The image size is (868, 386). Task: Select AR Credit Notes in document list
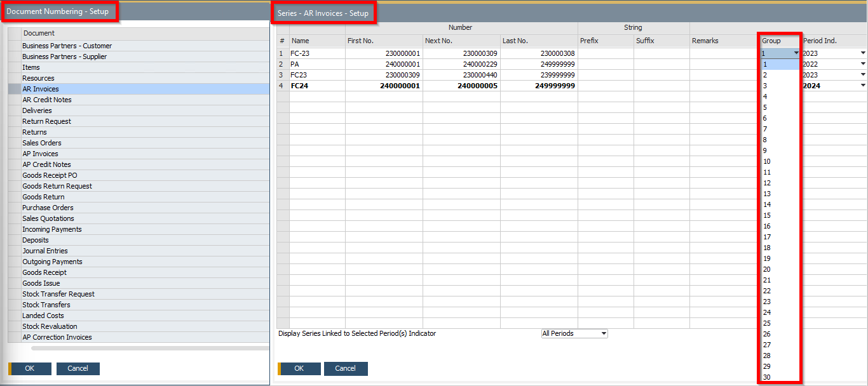click(x=47, y=100)
